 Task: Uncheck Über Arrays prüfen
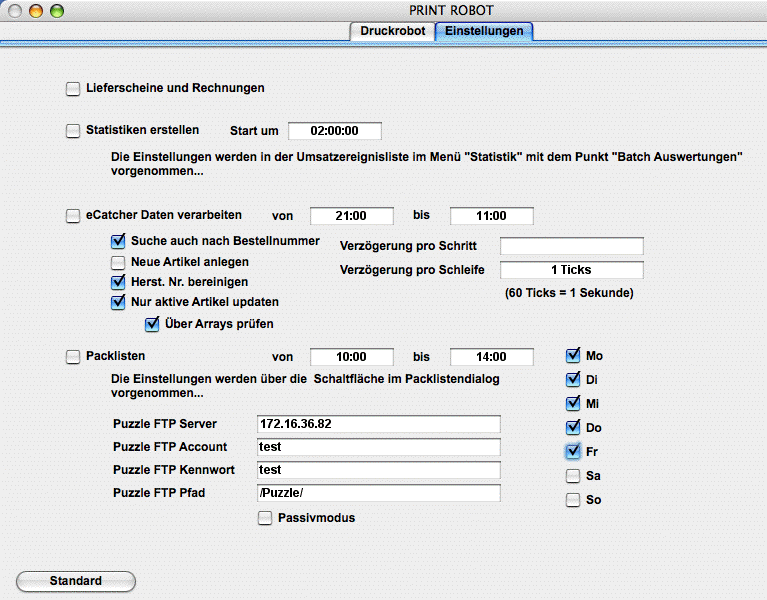152,323
